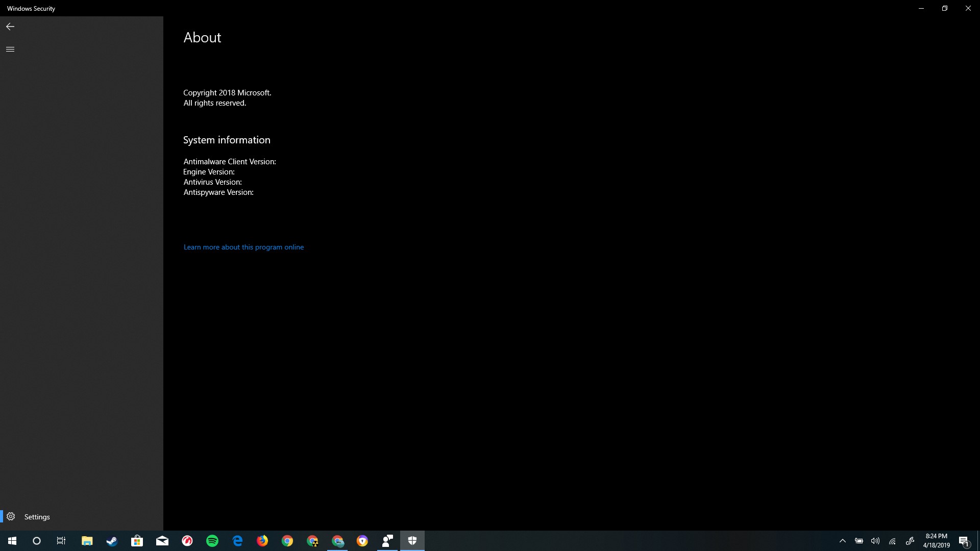Minimize the Windows Security window
The width and height of the screenshot is (980, 551).
click(921, 8)
